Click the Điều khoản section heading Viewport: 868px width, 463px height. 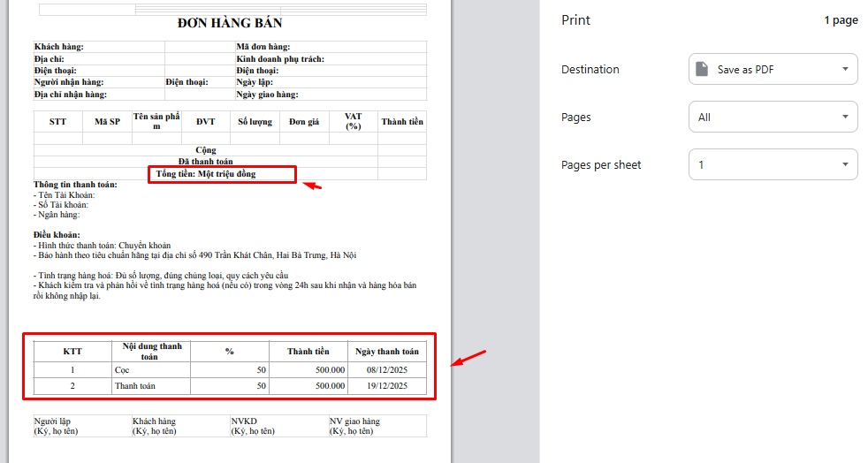pyautogui.click(x=57, y=234)
